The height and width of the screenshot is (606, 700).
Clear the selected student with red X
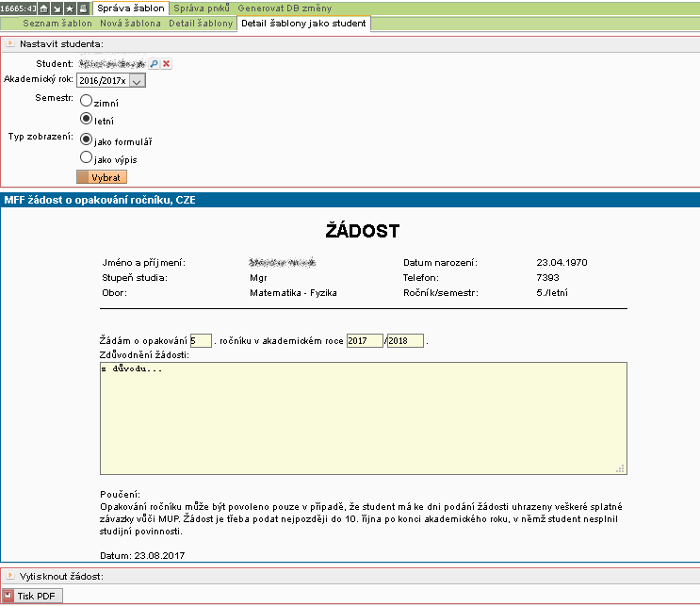tap(167, 63)
